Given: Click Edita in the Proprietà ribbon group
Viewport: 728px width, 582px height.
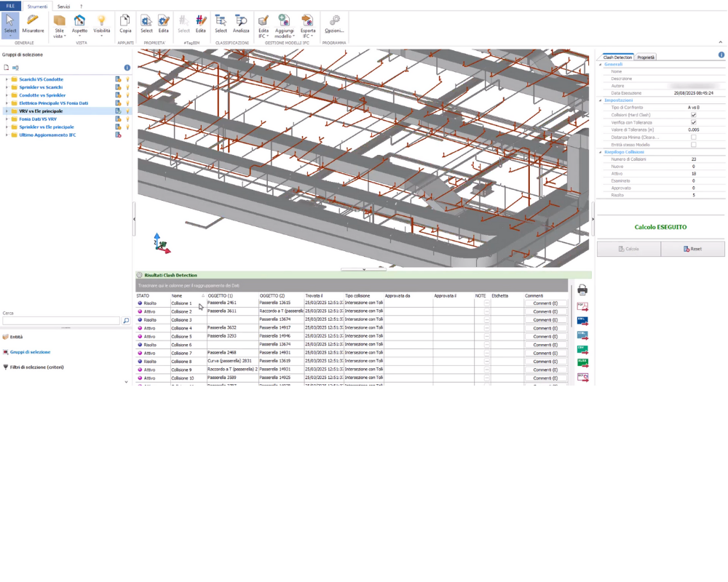Looking at the screenshot, I should point(163,24).
